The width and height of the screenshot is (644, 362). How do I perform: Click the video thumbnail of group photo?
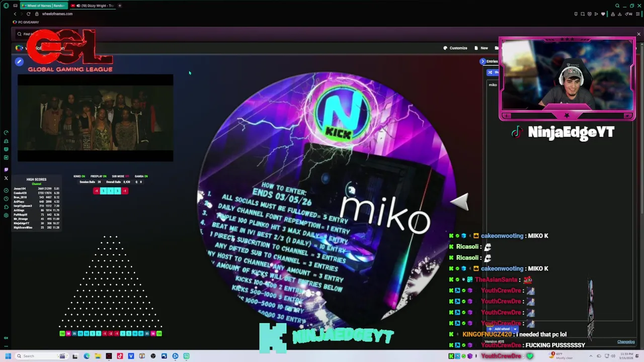95,118
